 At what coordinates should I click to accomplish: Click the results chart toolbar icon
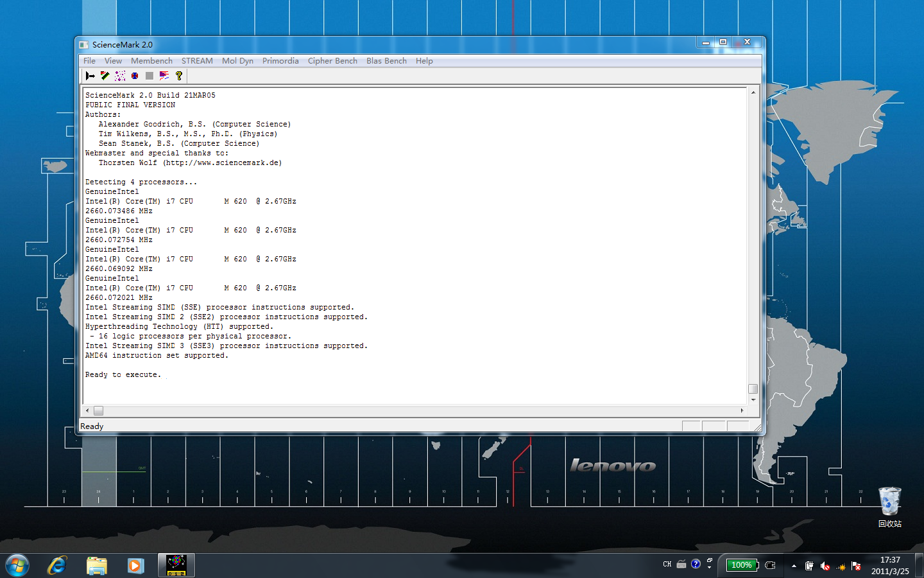164,76
